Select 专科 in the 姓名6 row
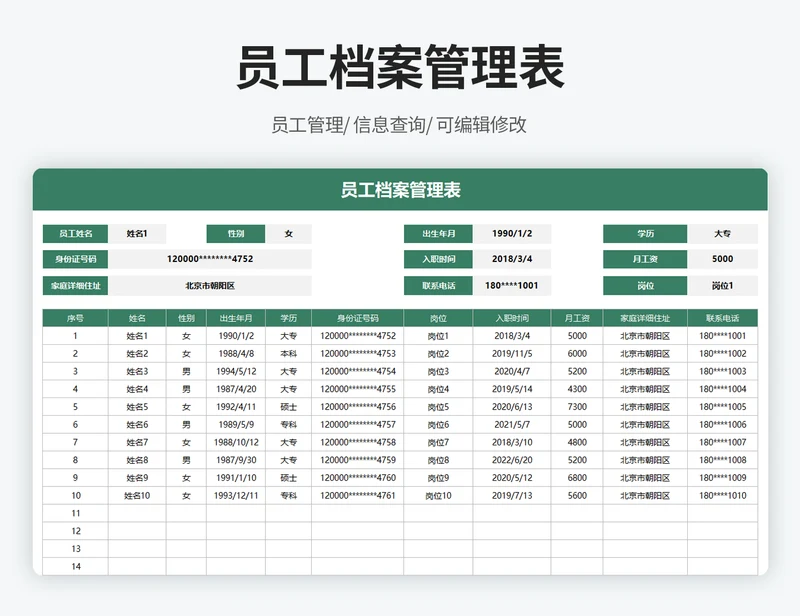 click(x=288, y=425)
